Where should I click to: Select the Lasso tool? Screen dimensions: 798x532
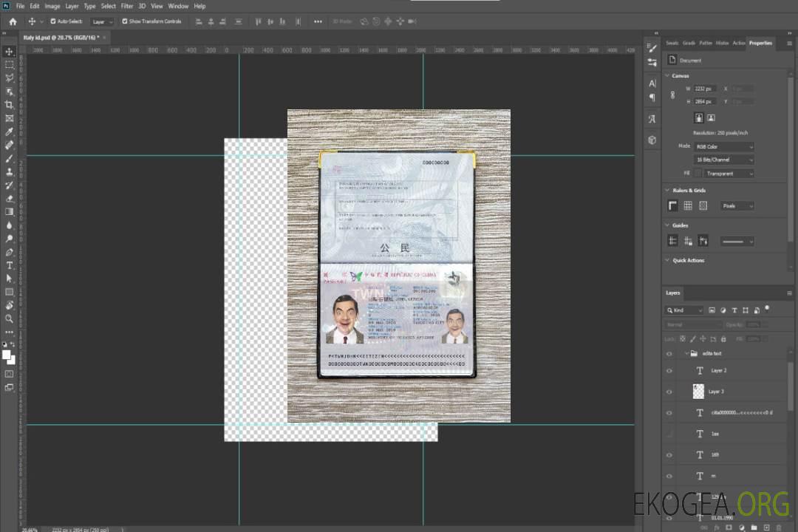9,78
